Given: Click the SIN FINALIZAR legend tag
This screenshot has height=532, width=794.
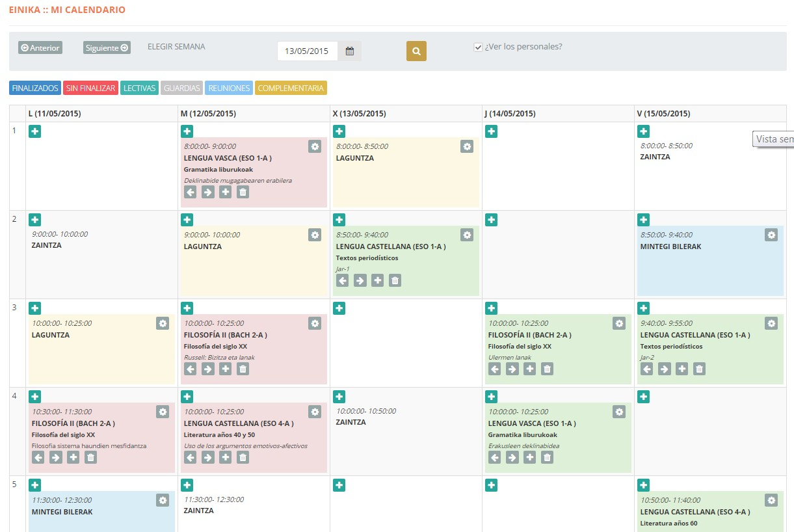Looking at the screenshot, I should pyautogui.click(x=90, y=88).
